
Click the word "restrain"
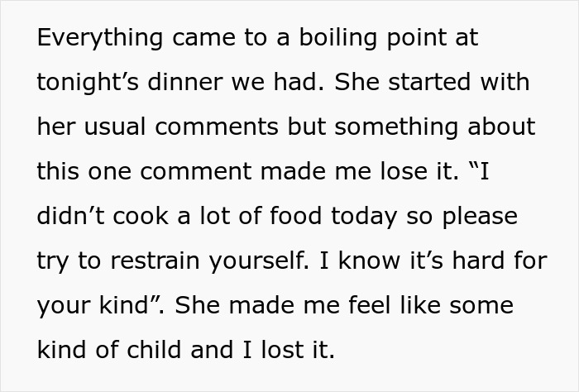tap(151, 261)
